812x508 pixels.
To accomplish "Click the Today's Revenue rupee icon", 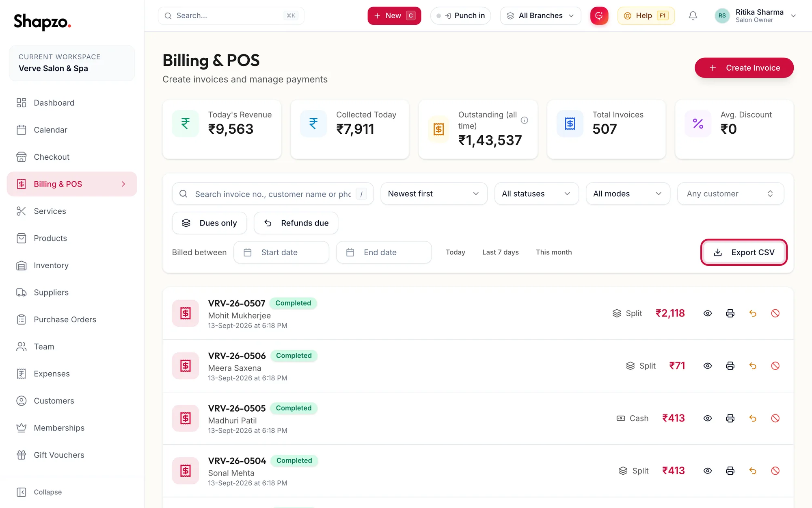I will [186, 124].
